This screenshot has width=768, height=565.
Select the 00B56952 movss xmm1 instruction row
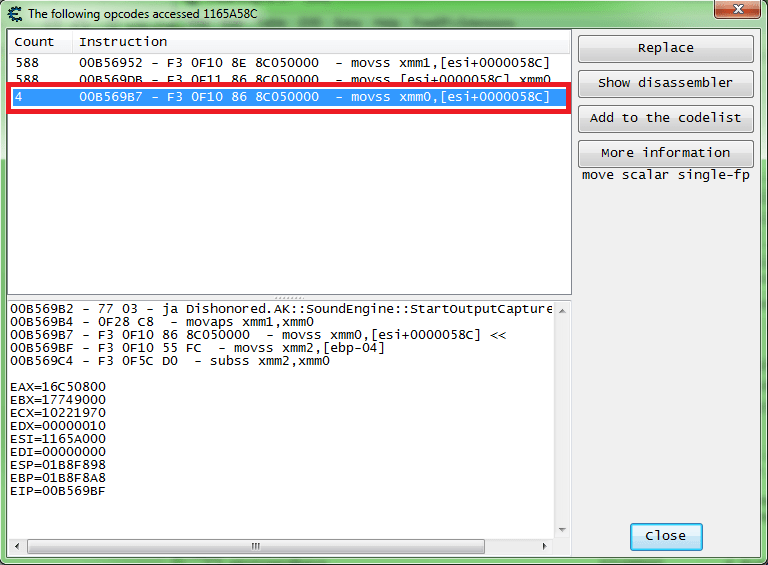pyautogui.click(x=289, y=63)
